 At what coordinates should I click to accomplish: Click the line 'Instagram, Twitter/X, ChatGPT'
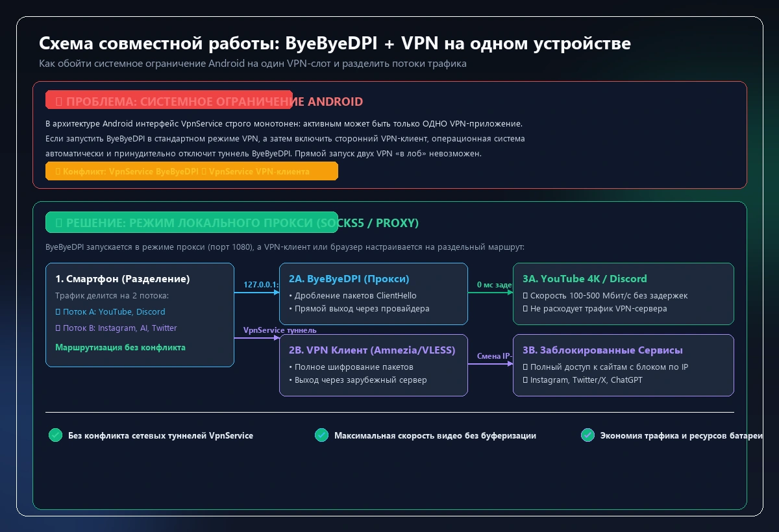tap(582, 380)
